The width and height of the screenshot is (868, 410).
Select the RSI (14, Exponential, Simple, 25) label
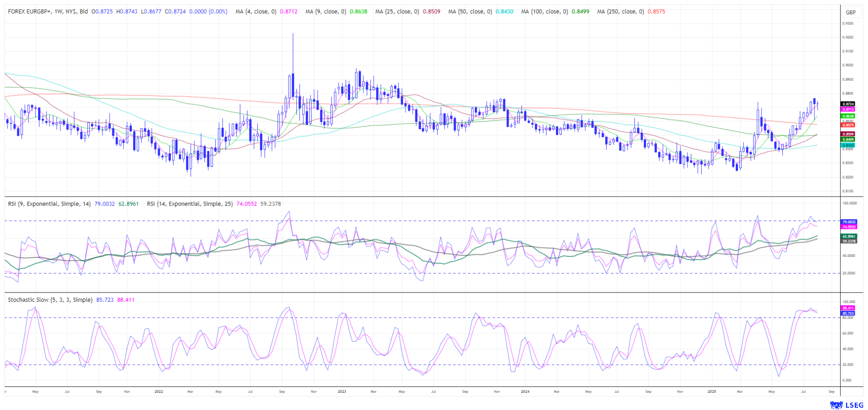coord(190,204)
